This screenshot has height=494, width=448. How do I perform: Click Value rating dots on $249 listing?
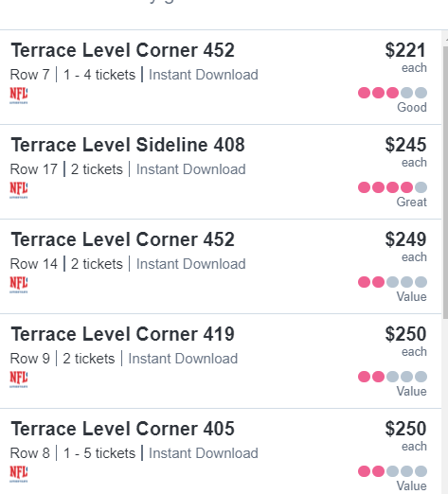(392, 282)
